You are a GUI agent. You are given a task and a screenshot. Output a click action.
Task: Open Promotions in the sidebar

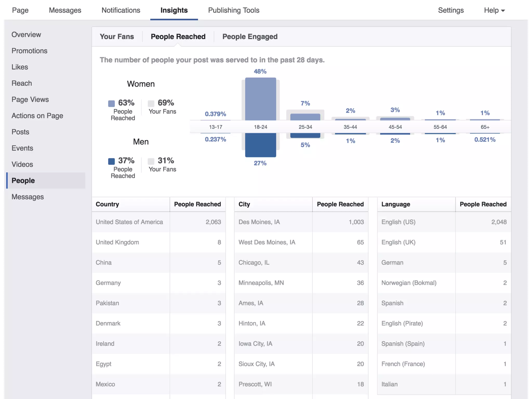(29, 51)
